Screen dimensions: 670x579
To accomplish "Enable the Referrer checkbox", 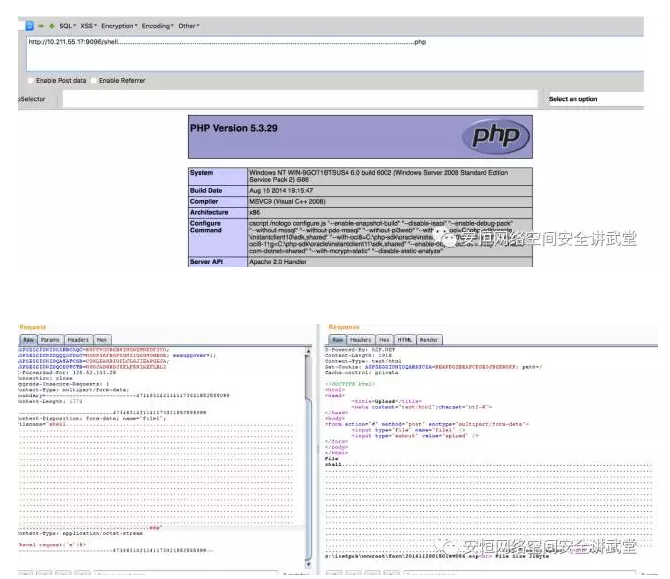I will 94,80.
